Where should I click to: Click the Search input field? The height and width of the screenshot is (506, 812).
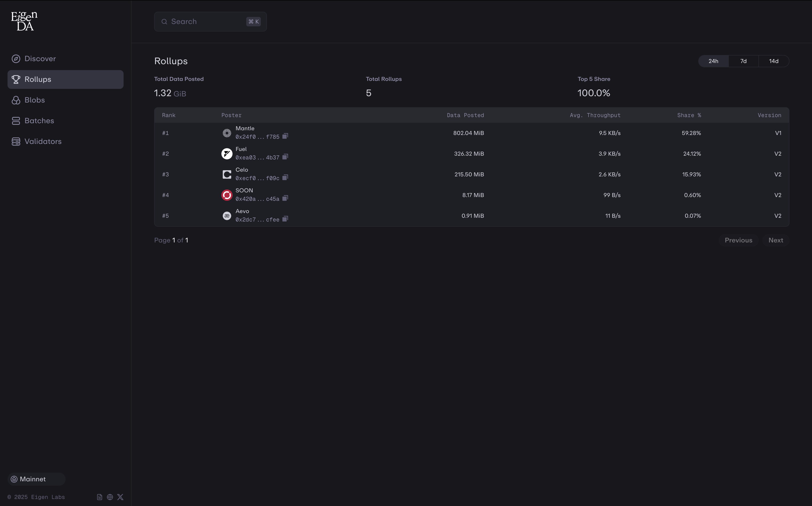point(210,21)
